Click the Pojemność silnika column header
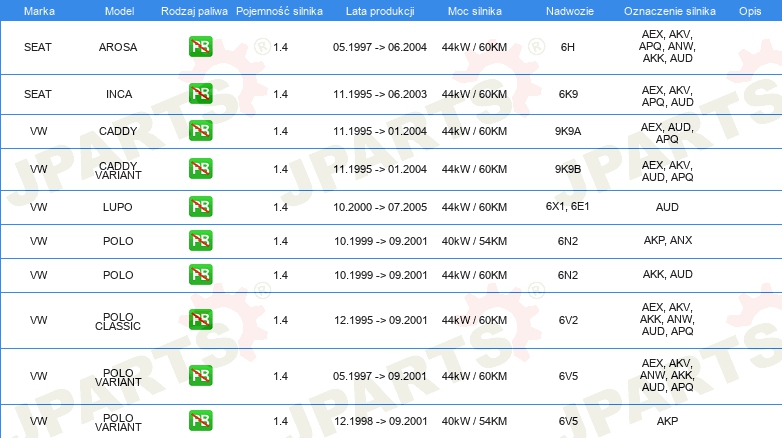782x438 pixels. [x=279, y=11]
